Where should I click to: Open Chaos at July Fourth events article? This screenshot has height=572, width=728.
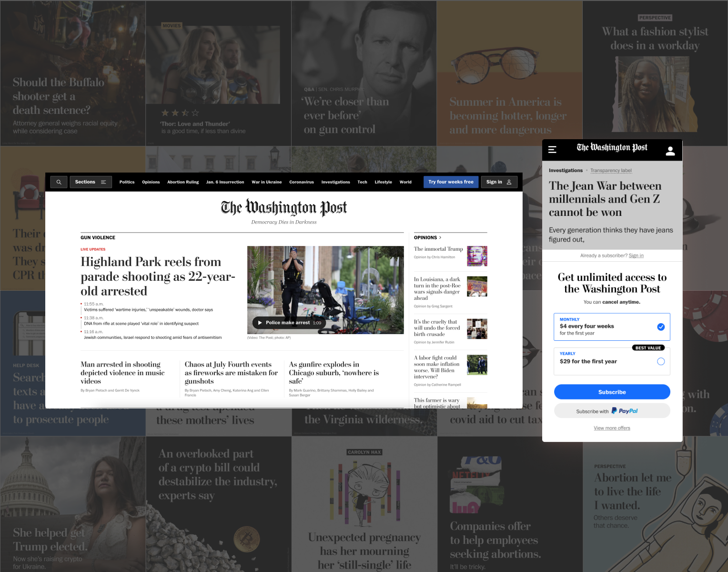coord(231,373)
